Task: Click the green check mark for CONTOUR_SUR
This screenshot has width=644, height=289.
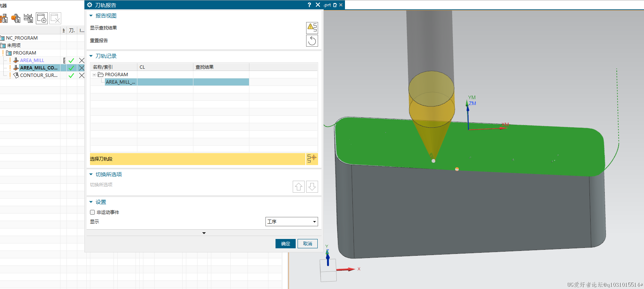Action: (x=71, y=75)
